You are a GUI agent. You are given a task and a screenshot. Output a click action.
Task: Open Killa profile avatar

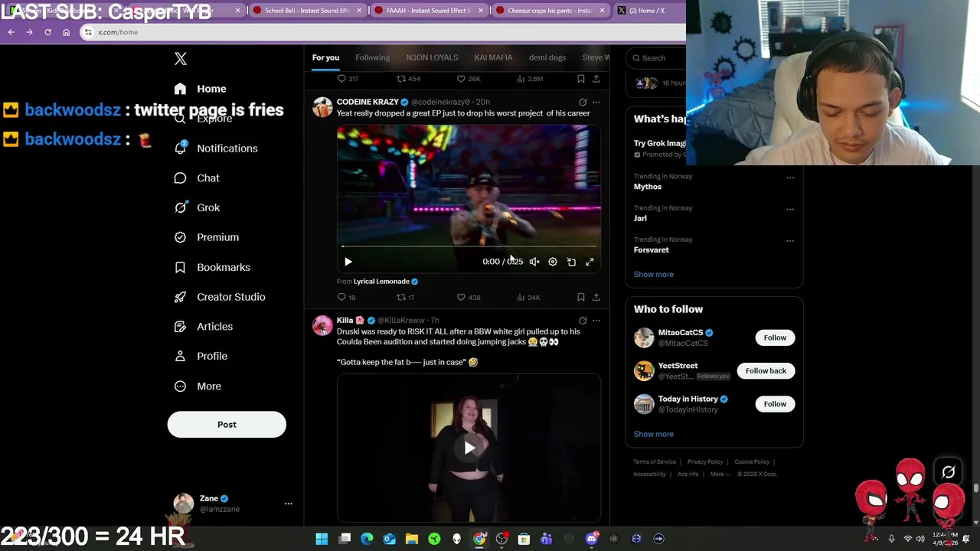(x=322, y=326)
